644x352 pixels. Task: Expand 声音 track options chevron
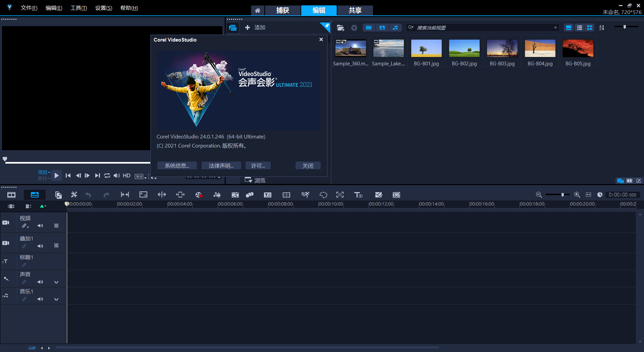click(56, 282)
